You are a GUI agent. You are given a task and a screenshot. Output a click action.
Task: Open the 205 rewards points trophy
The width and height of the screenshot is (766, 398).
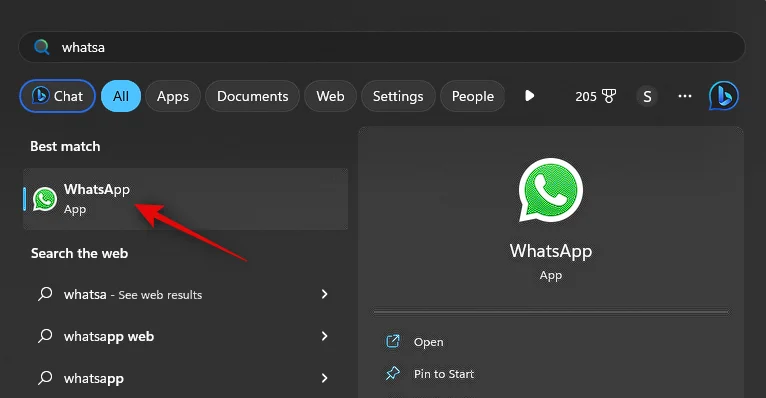(596, 96)
